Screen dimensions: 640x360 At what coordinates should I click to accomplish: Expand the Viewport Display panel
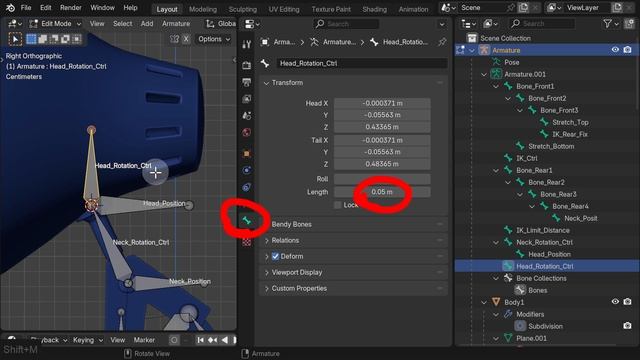pos(267,272)
